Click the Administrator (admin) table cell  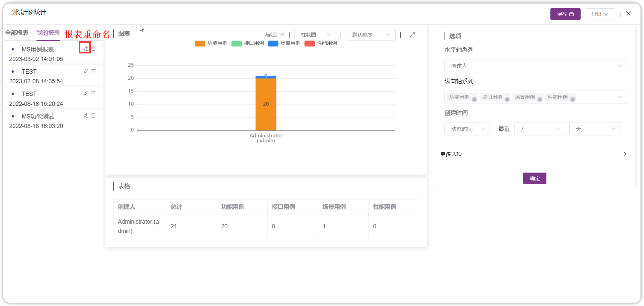click(x=140, y=226)
